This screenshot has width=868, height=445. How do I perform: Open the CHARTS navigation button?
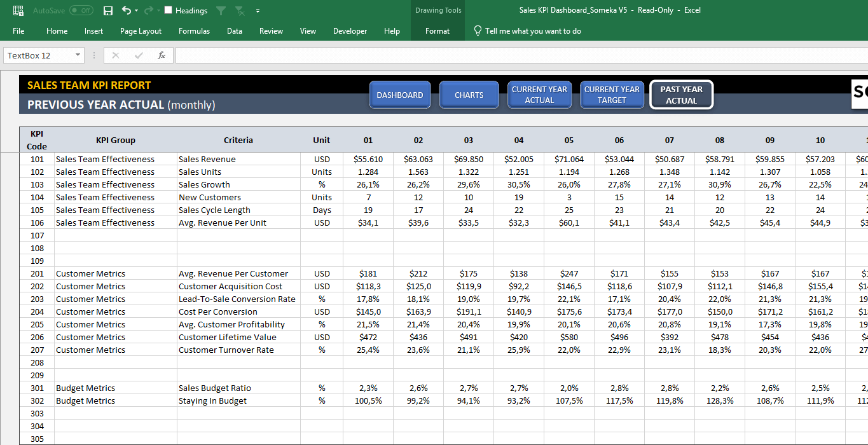click(x=469, y=95)
